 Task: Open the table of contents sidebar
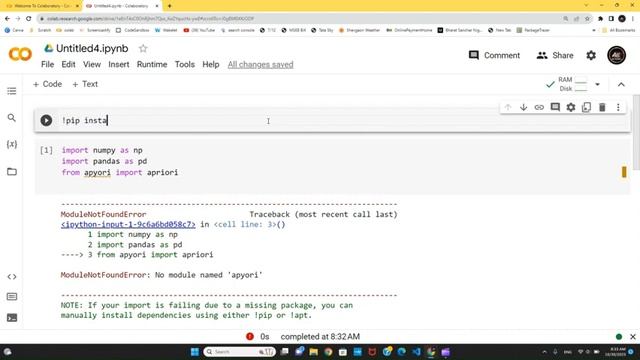pos(12,91)
